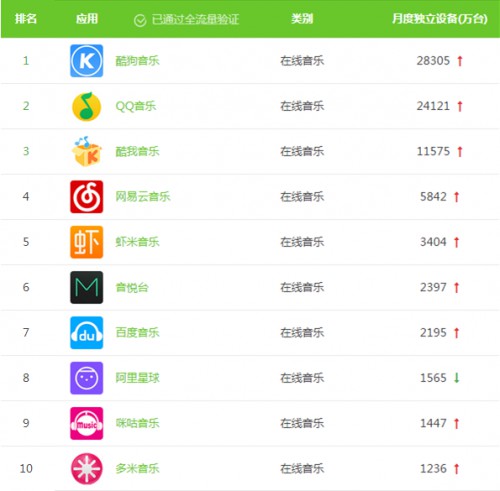
Task: Click 在线音乐 category in 网易云音乐 row
Action: (302, 197)
